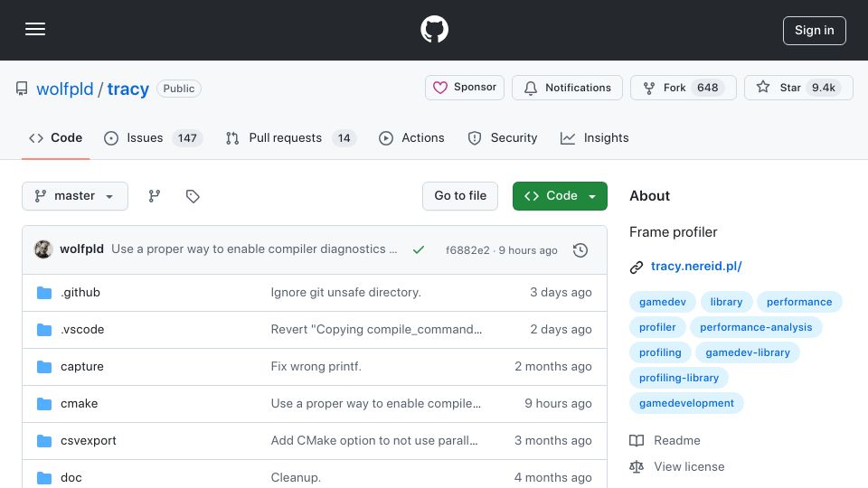
Task: Switch to the Code tab
Action: [x=55, y=137]
